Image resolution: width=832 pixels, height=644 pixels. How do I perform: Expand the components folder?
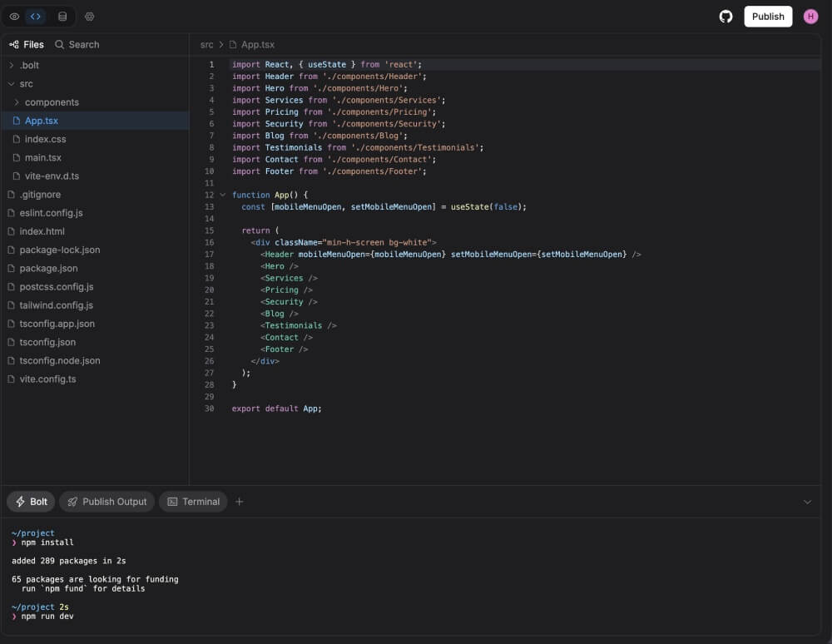[x=96, y=102]
